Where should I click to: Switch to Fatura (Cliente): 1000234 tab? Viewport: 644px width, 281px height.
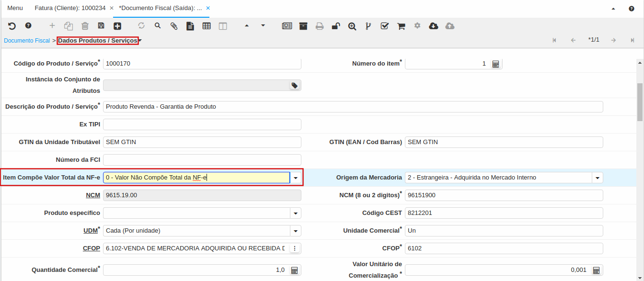pos(70,8)
